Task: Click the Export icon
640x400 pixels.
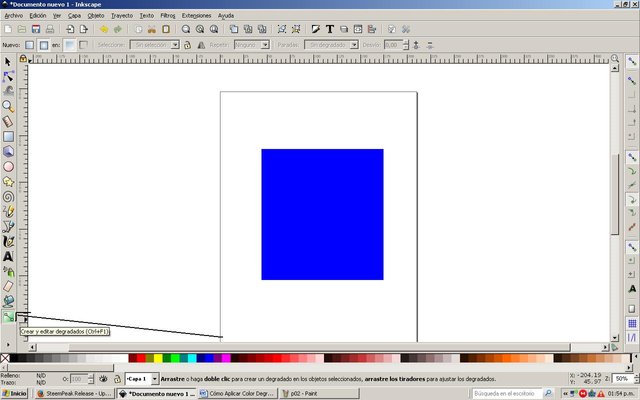Action: (84, 29)
